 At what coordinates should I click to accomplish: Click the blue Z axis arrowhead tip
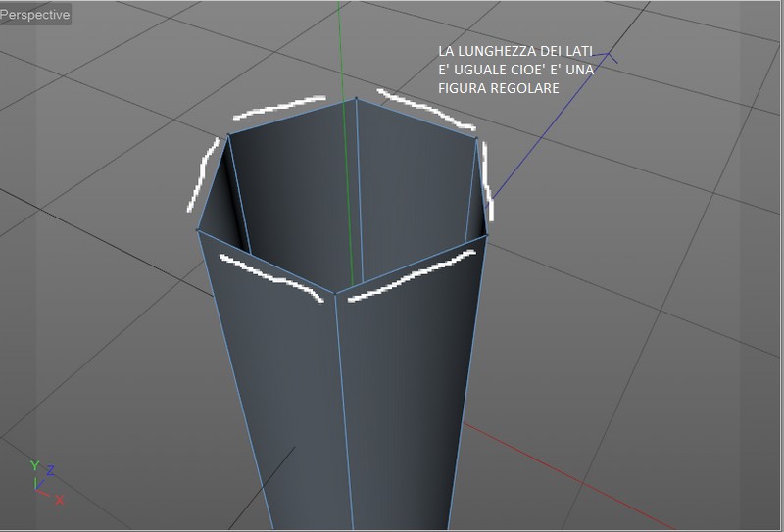[x=608, y=54]
